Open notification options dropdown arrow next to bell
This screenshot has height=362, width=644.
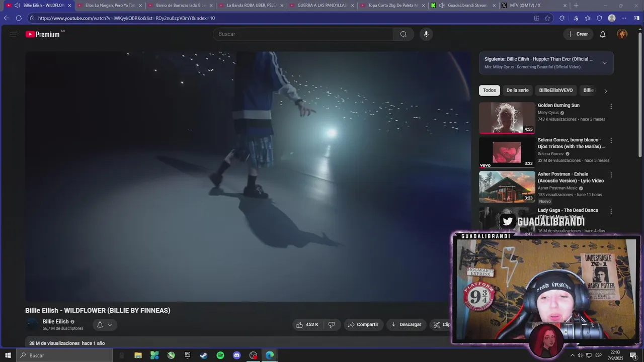(110, 325)
